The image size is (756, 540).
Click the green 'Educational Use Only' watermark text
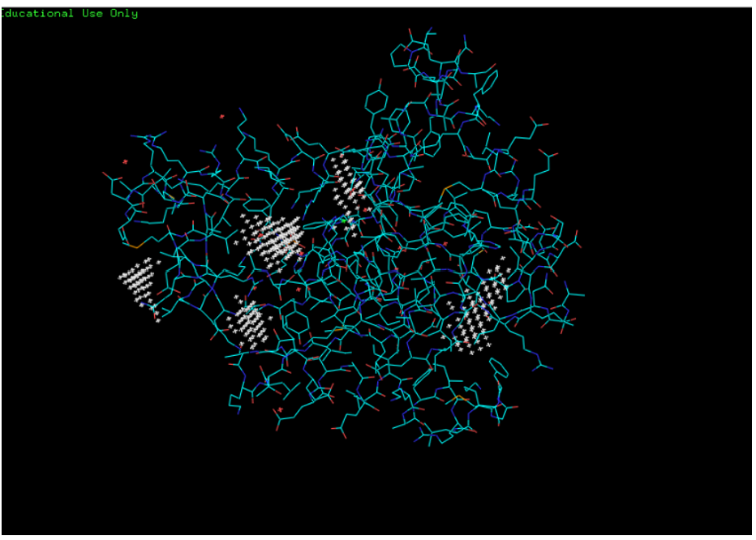[x=70, y=14]
